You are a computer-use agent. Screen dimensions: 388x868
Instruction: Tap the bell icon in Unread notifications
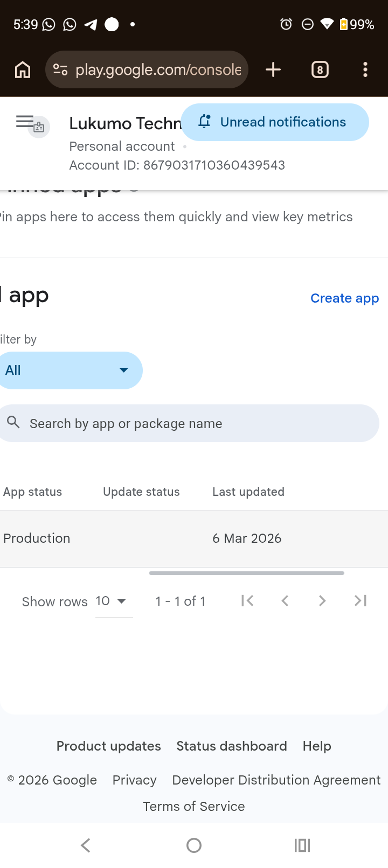[x=204, y=122]
